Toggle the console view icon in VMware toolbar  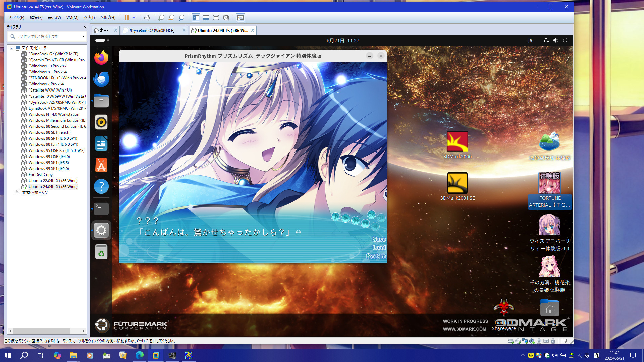click(x=240, y=18)
